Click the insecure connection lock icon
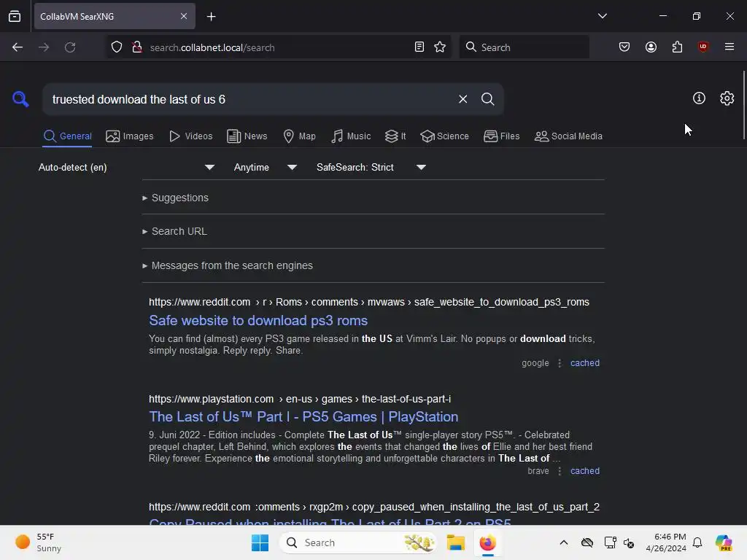The height and width of the screenshot is (560, 747). 137,47
